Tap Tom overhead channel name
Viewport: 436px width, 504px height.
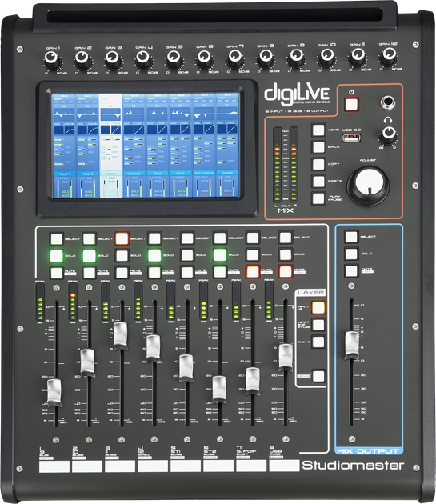[x=204, y=173]
